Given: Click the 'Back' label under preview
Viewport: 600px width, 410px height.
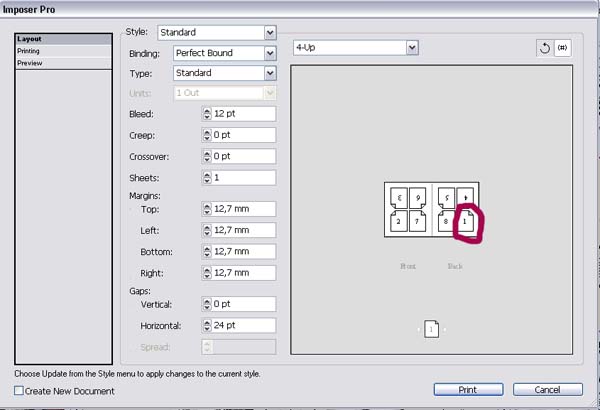Looking at the screenshot, I should tap(455, 266).
